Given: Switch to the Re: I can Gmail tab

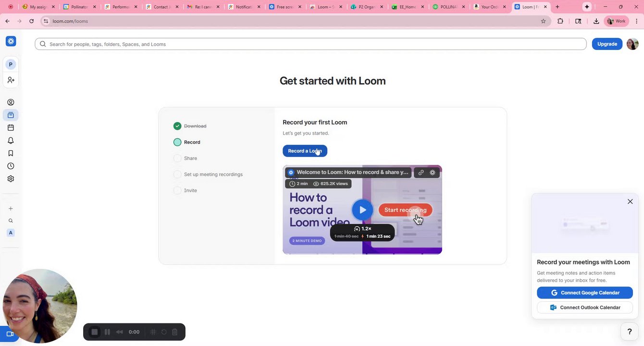Looking at the screenshot, I should point(204,7).
